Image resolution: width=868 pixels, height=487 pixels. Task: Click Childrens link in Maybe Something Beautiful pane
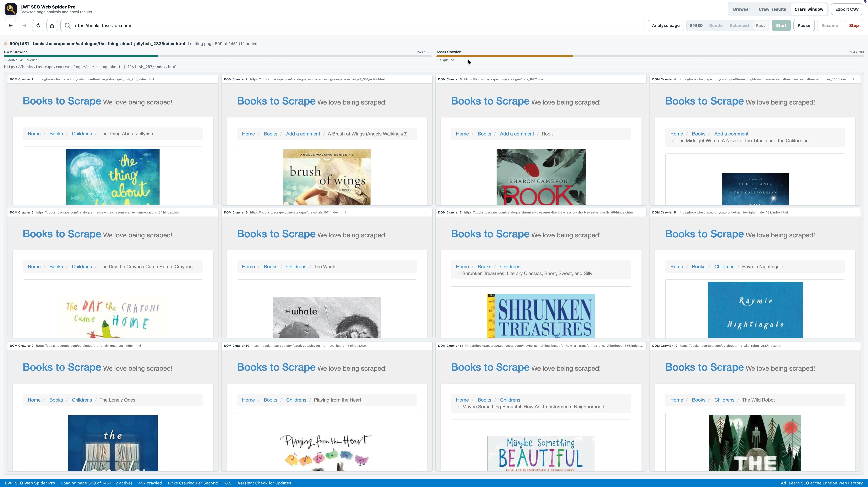click(x=510, y=400)
